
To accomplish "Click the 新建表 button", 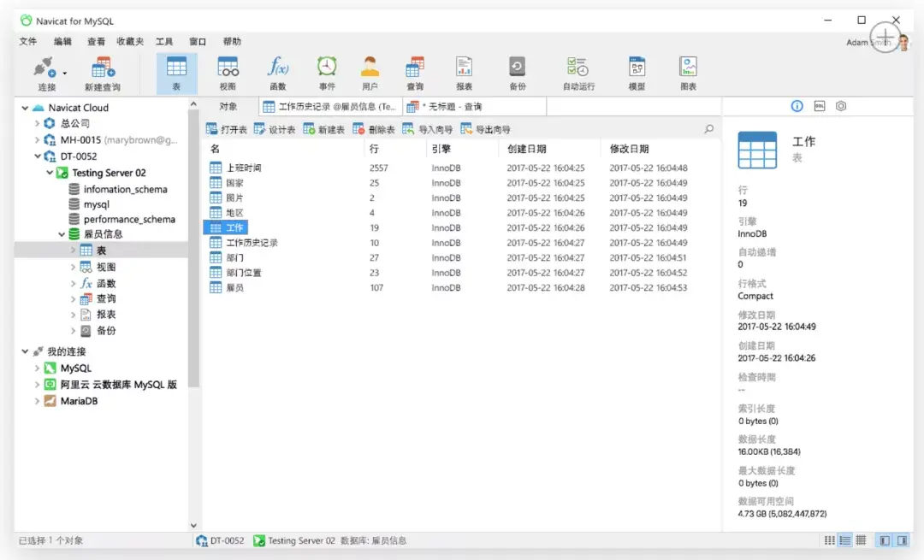I will point(324,130).
